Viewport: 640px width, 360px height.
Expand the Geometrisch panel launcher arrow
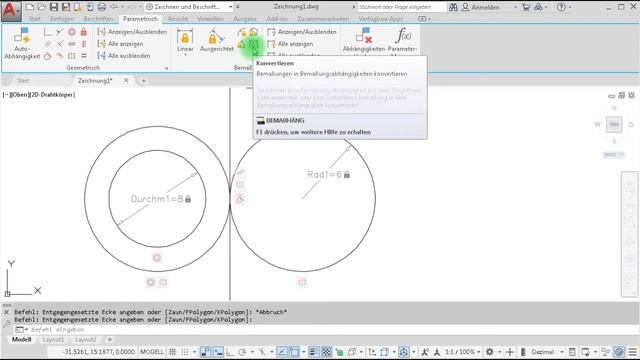167,68
